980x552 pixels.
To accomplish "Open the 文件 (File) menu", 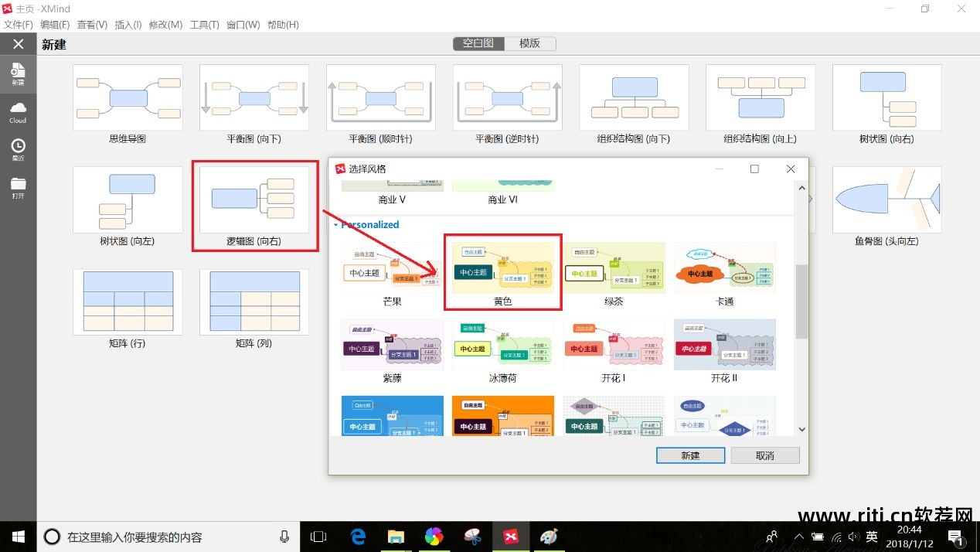I will click(x=19, y=24).
